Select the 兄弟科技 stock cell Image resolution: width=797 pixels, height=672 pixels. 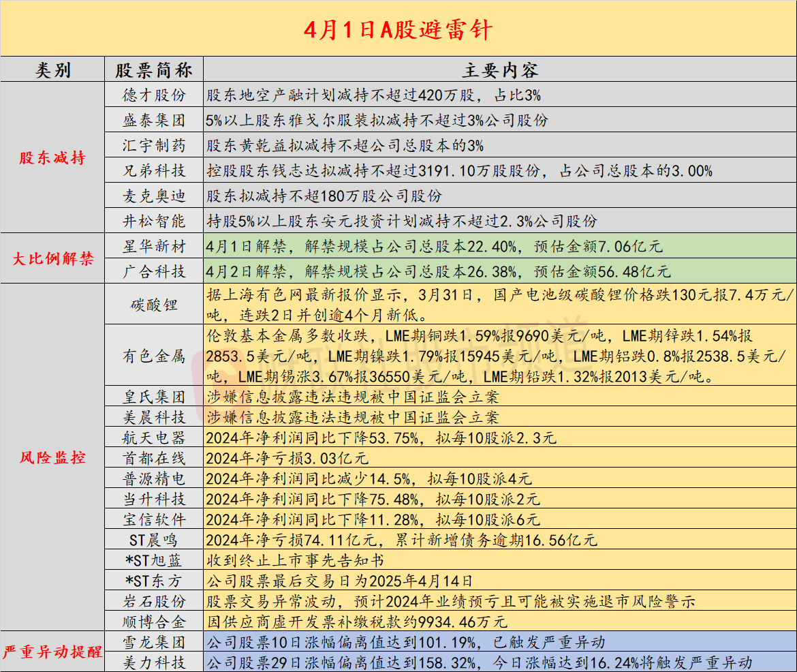pyautogui.click(x=154, y=170)
